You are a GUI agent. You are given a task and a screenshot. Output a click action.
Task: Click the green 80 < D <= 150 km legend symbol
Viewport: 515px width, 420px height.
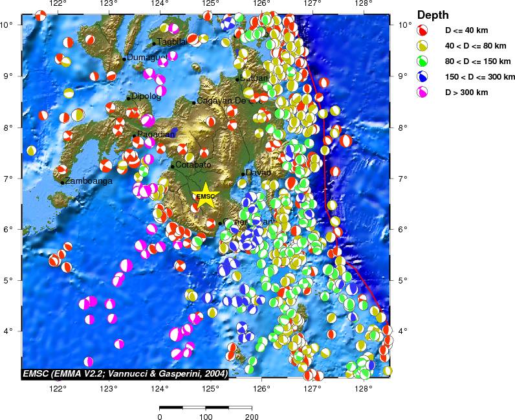(422, 61)
